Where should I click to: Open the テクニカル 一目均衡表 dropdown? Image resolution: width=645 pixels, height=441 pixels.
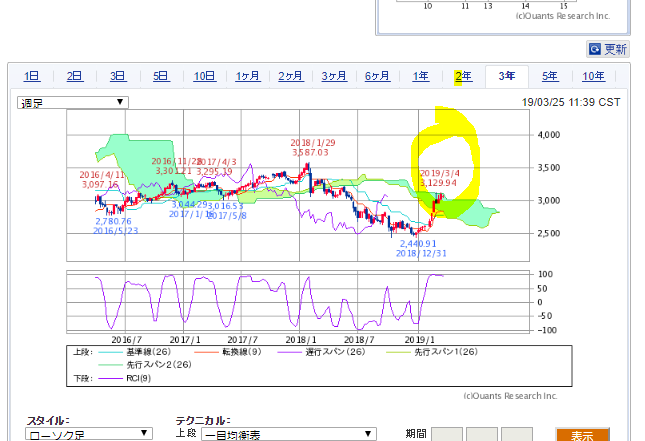[x=288, y=434]
